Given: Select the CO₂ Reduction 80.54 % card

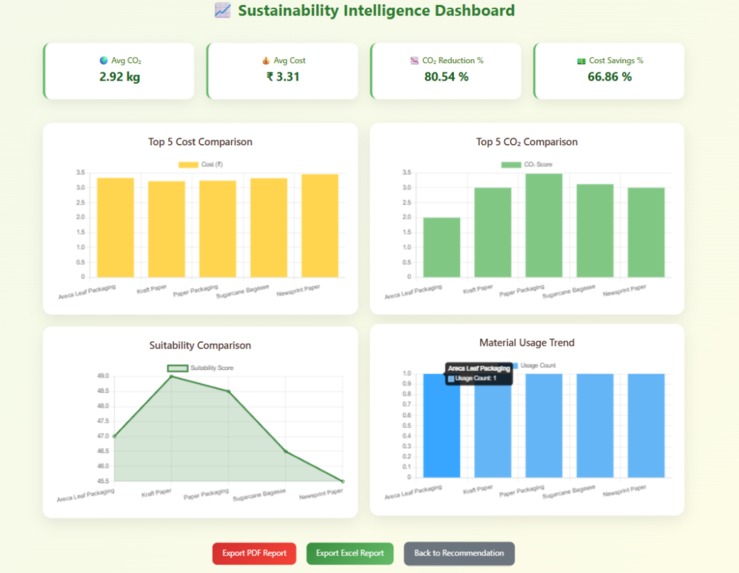Looking at the screenshot, I should [446, 71].
